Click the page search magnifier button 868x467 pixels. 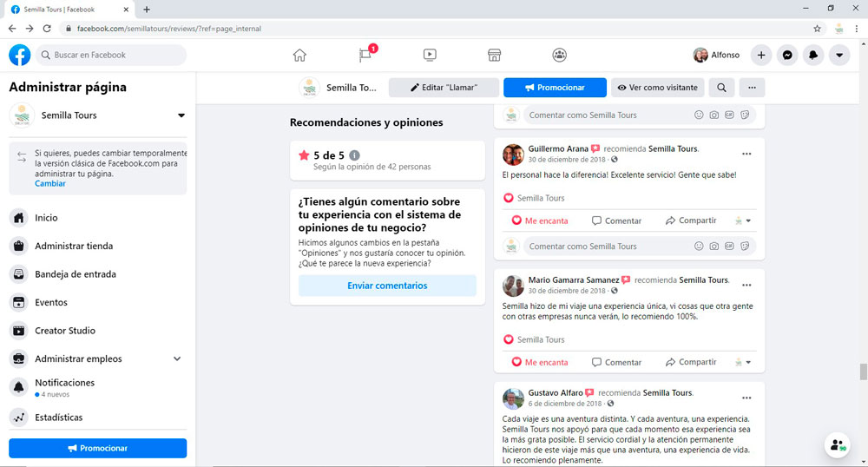[x=722, y=88]
